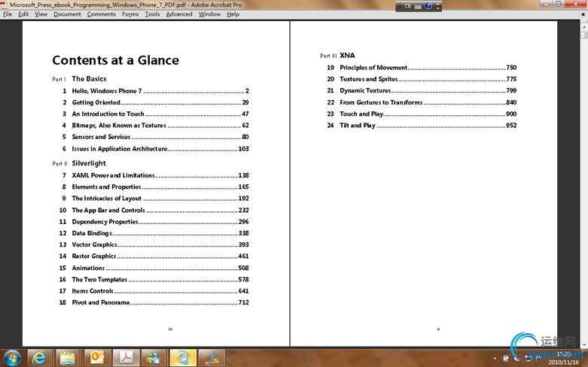This screenshot has height=367, width=588.
Task: Open the Comments menu
Action: coord(101,14)
